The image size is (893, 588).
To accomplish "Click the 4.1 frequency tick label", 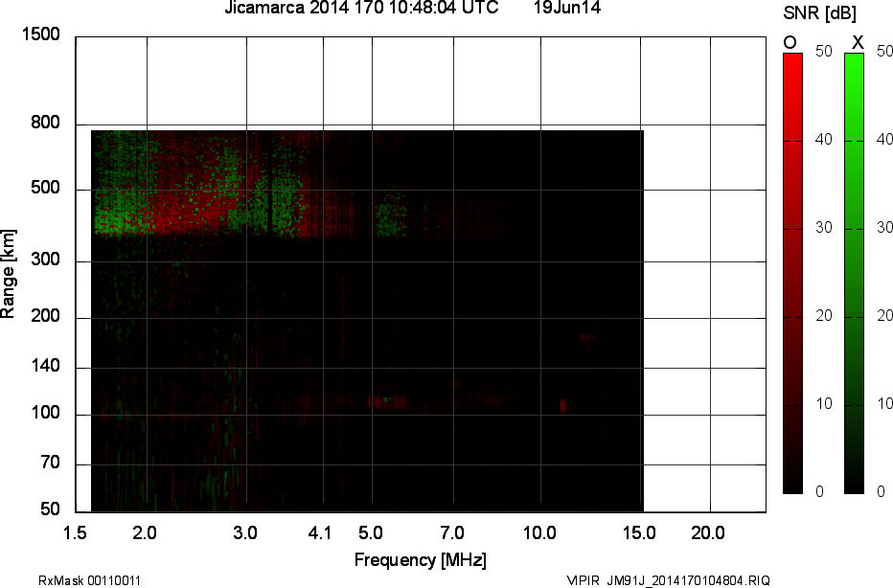I will (x=319, y=533).
